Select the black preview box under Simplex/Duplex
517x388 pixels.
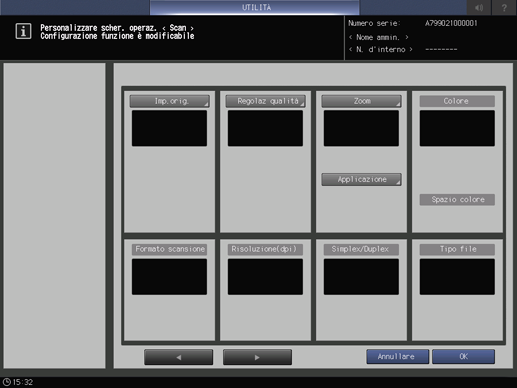(361, 277)
